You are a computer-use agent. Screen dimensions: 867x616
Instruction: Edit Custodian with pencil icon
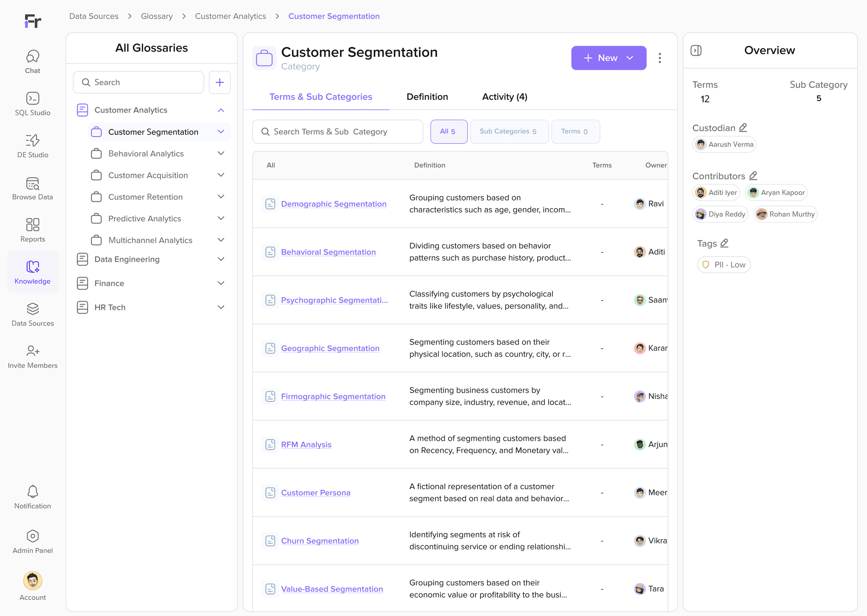[x=743, y=127]
